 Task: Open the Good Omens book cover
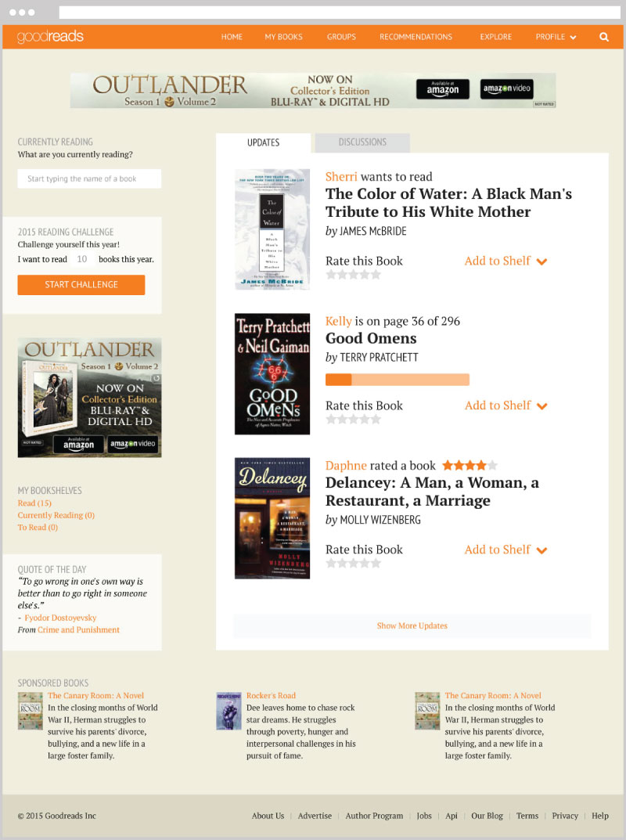pos(272,374)
